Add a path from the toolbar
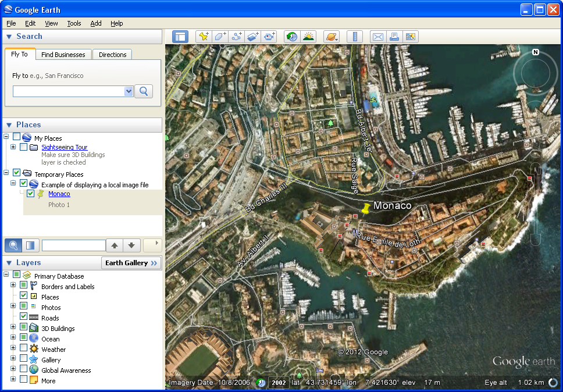Screen dimensions: 563x392 (236, 37)
